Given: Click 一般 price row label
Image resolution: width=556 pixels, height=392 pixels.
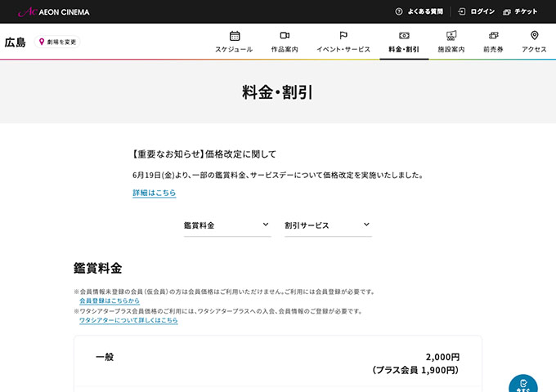Looking at the screenshot, I should 105,357.
